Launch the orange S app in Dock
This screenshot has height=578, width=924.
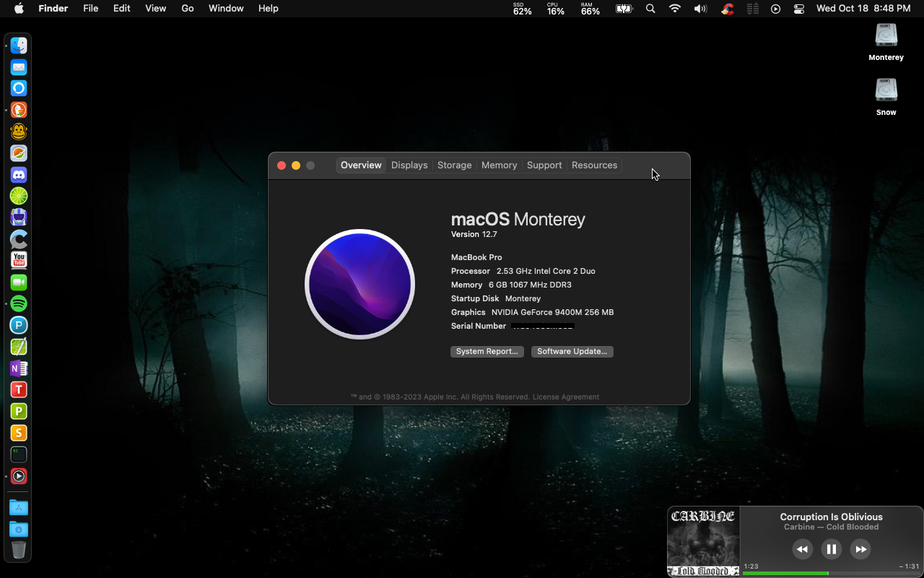click(19, 433)
